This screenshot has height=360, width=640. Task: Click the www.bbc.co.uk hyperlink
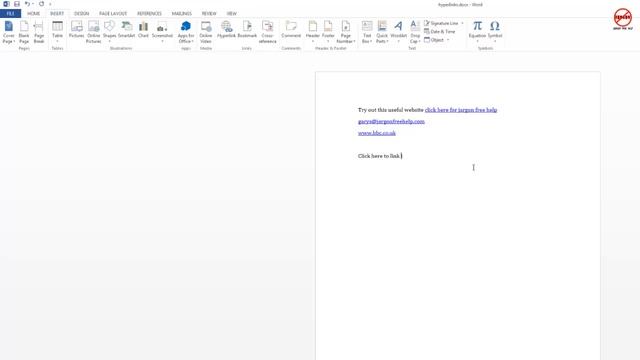377,133
